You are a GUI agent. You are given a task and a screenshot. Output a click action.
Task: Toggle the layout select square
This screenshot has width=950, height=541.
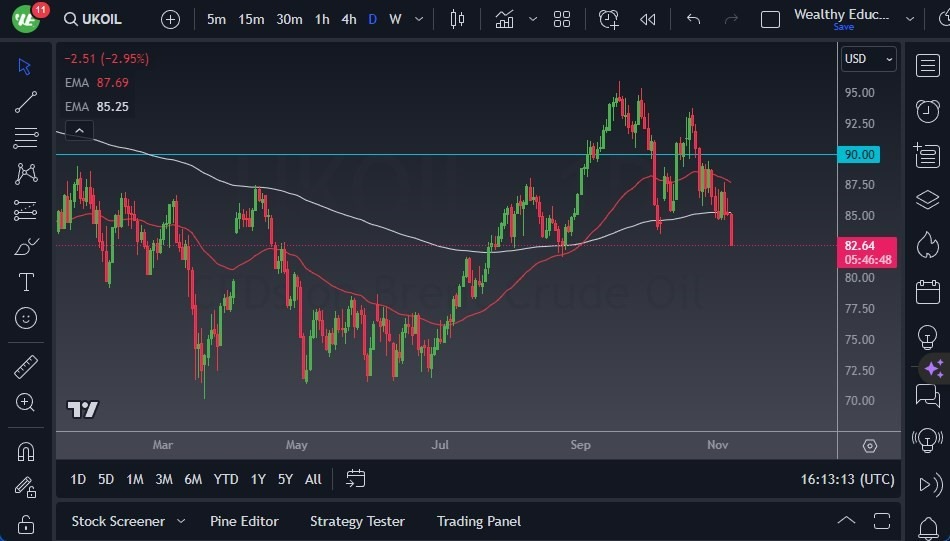(770, 19)
